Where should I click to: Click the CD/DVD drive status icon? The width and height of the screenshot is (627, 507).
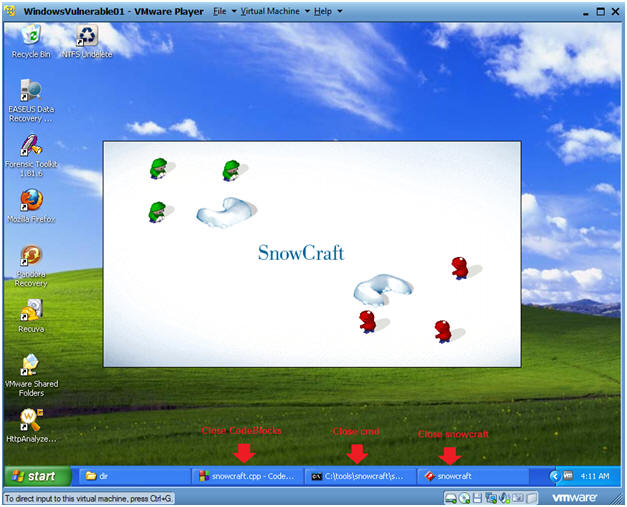[464, 498]
